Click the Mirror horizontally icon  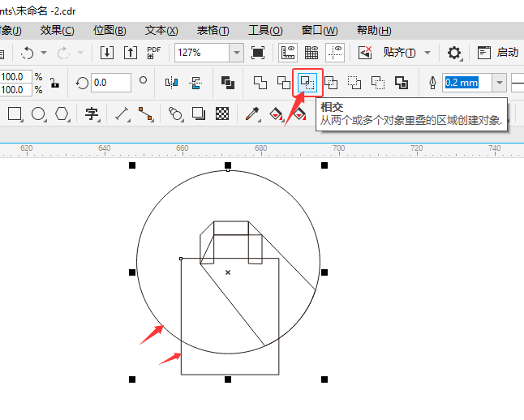(x=171, y=83)
